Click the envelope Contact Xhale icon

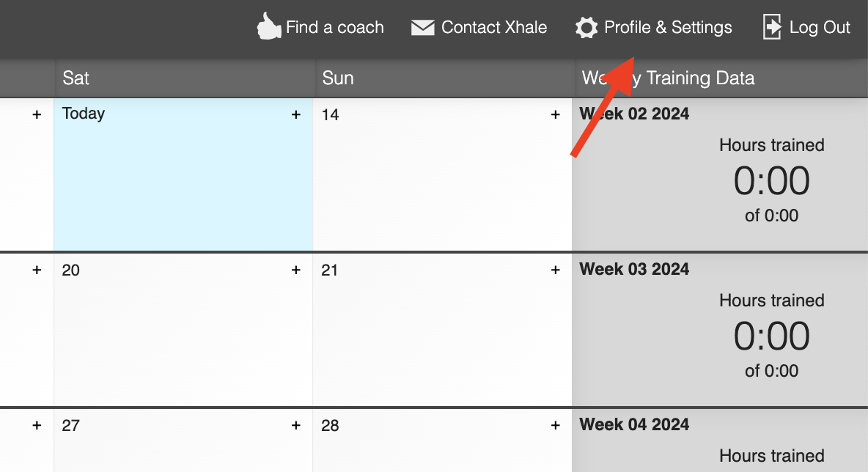tap(422, 27)
